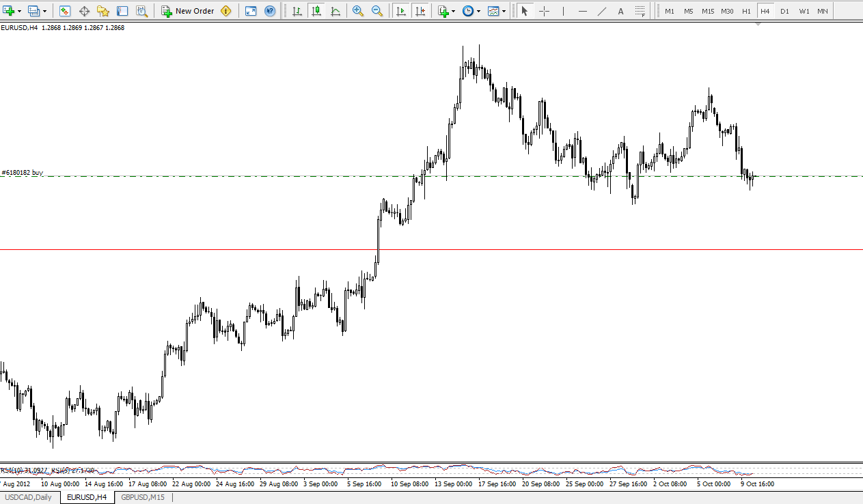
Task: Select the H4 timeframe button
Action: 765,11
